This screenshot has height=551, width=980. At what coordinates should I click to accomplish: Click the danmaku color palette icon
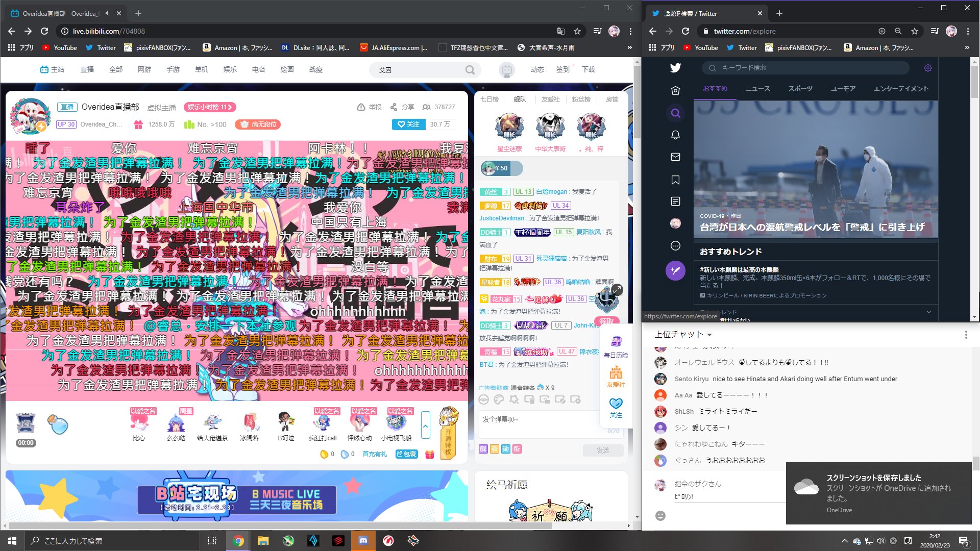499,399
